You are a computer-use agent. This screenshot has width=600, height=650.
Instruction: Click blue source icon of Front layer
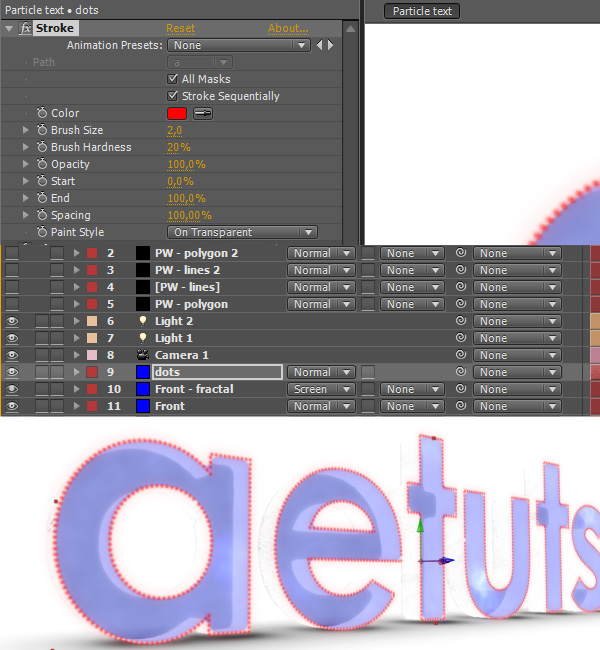tap(143, 406)
